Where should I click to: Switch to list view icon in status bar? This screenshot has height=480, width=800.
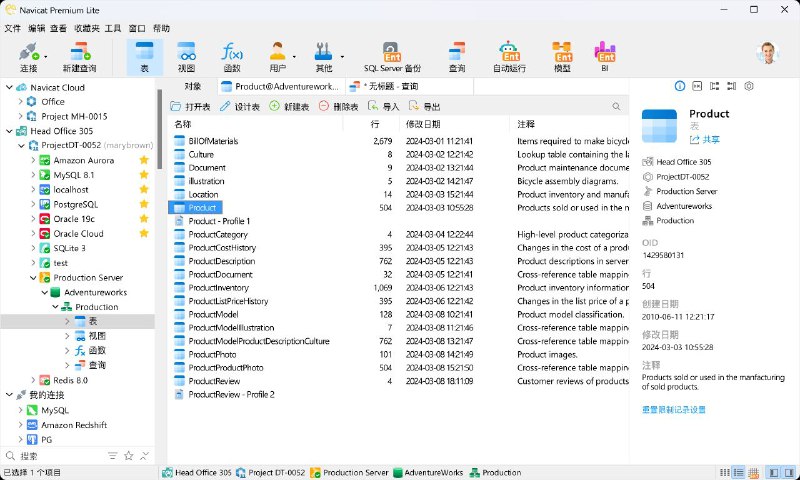point(724,473)
